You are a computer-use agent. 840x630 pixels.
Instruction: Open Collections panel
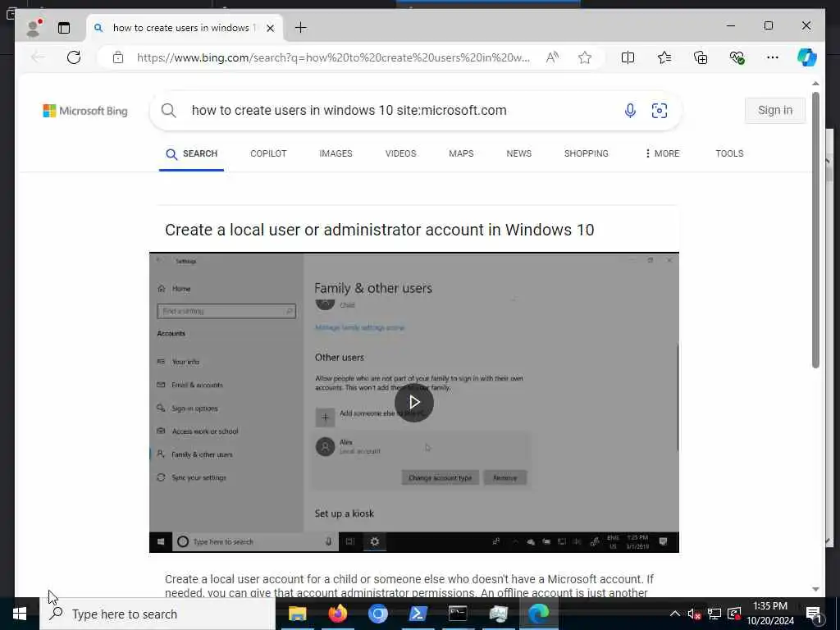tap(701, 57)
